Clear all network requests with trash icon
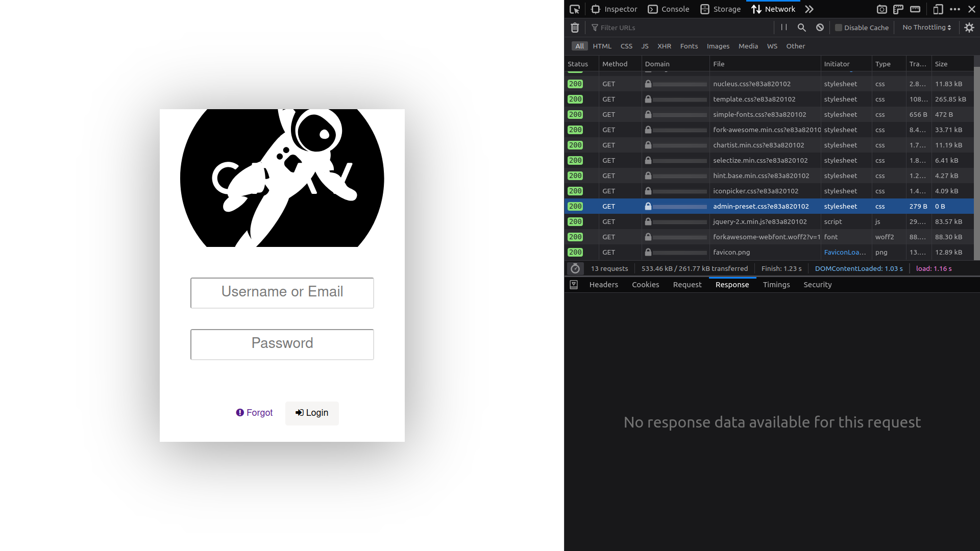The height and width of the screenshot is (551, 980). (x=575, y=27)
